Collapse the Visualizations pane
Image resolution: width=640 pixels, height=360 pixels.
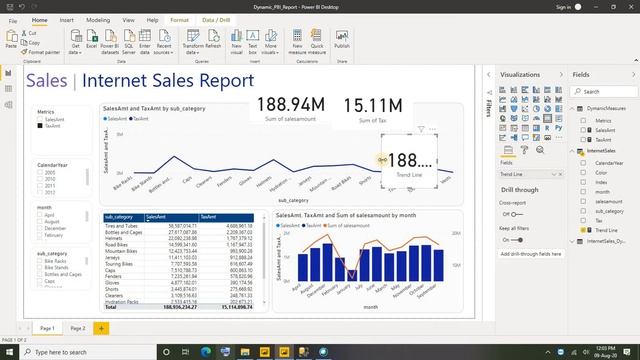pos(561,75)
